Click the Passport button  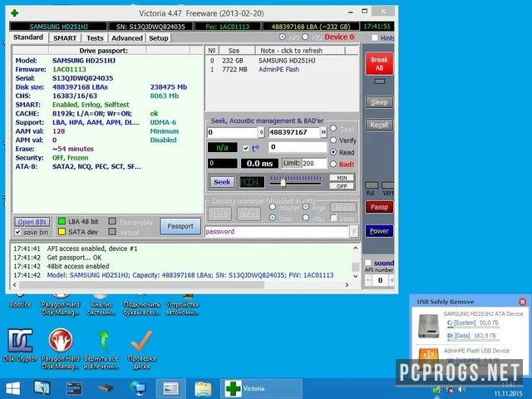point(180,226)
